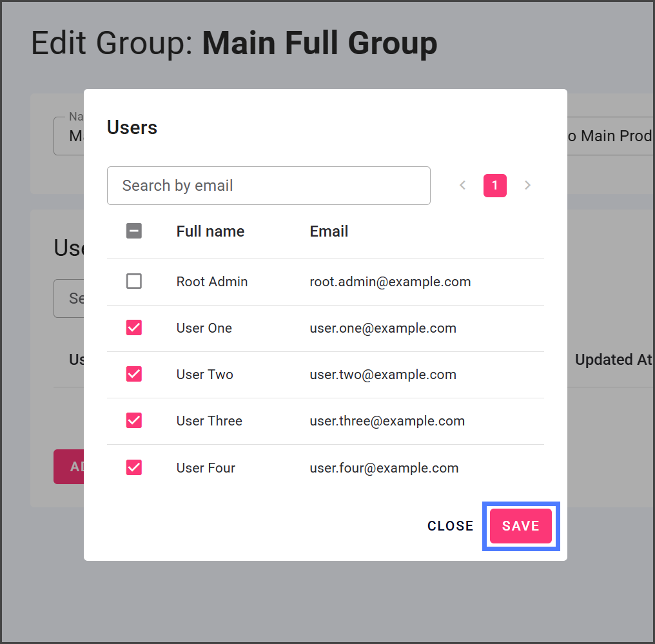
Task: Click the user.one@example.com email cell
Action: [x=383, y=328]
